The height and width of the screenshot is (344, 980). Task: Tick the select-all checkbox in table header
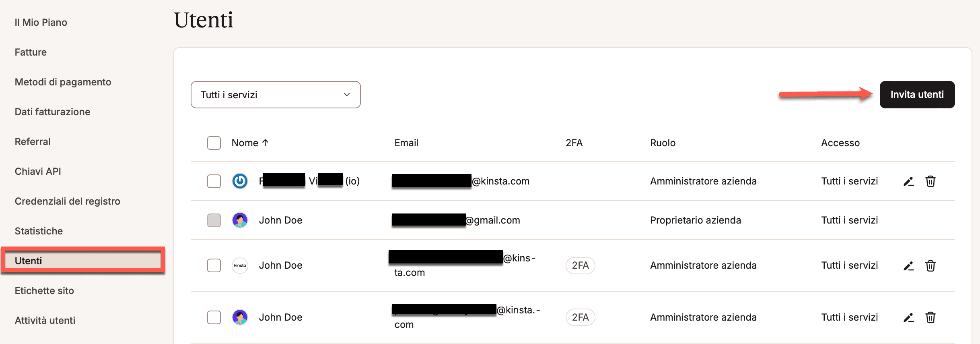[214, 143]
